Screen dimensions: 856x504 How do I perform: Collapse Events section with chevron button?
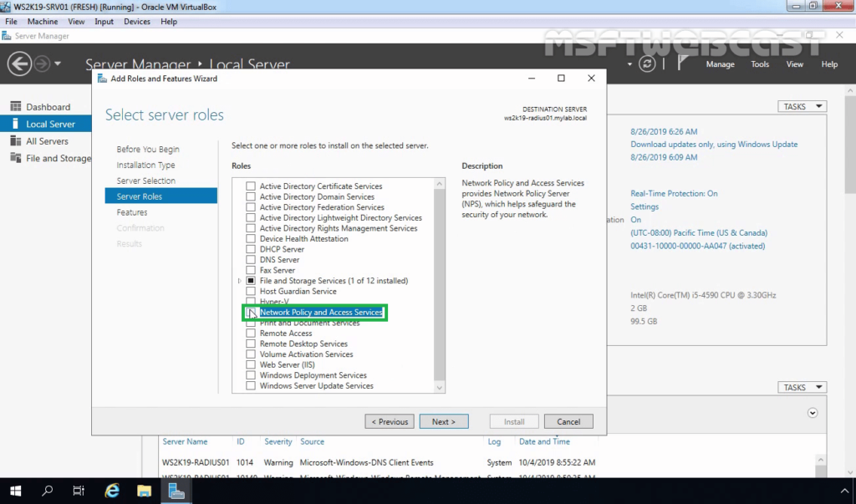pyautogui.click(x=813, y=413)
